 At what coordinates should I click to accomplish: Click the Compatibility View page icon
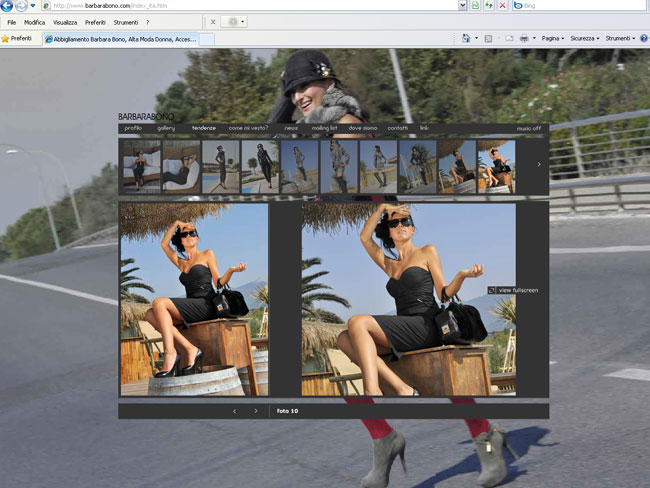point(475,6)
